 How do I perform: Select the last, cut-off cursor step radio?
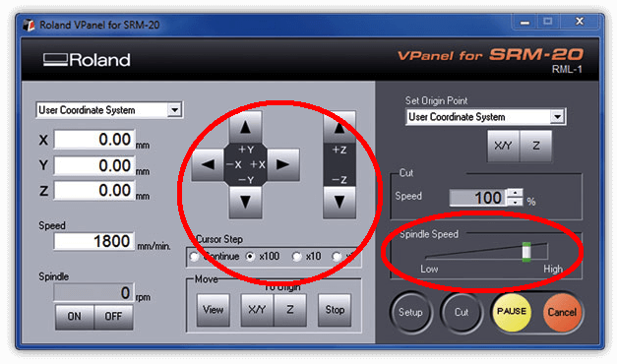pyautogui.click(x=337, y=257)
